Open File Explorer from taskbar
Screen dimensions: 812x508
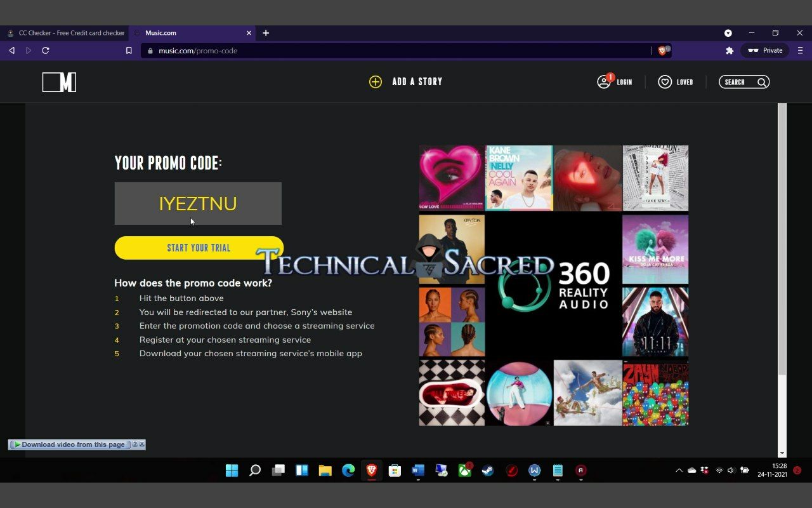pyautogui.click(x=325, y=471)
